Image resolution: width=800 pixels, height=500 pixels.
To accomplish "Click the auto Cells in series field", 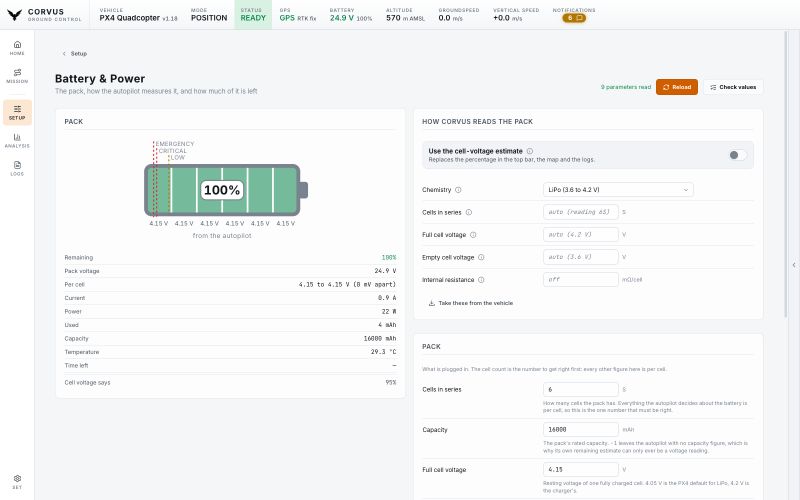I will (581, 212).
